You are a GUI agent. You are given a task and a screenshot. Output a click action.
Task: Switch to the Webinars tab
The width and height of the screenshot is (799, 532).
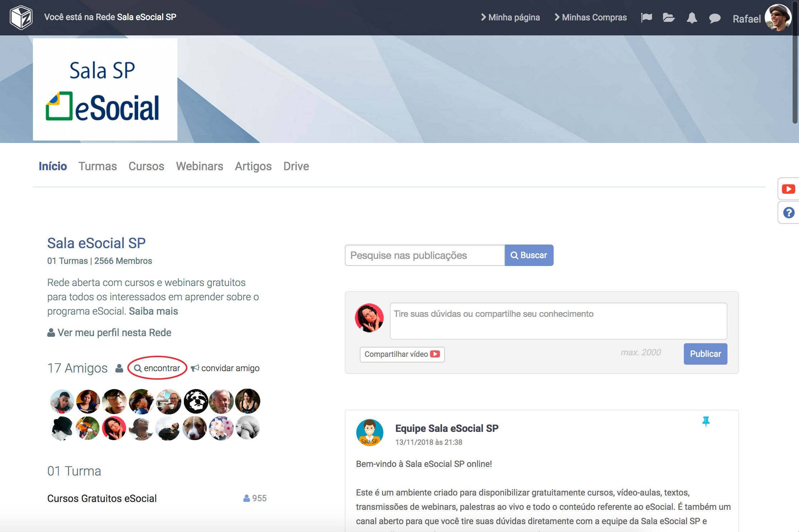(x=199, y=166)
